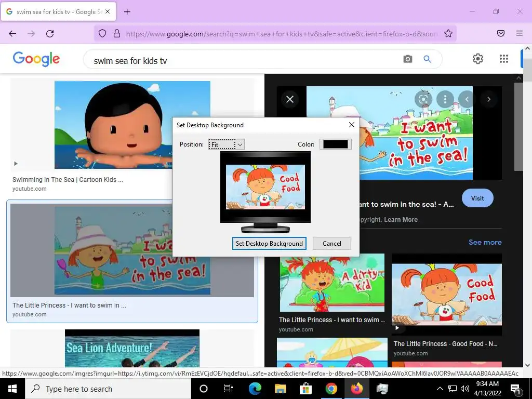Open Position dropdown set to Fit
Viewport: 532px width, 399px height.
click(227, 144)
